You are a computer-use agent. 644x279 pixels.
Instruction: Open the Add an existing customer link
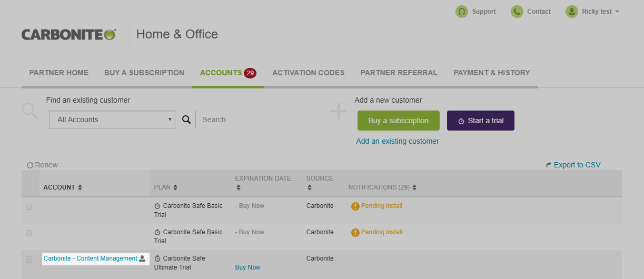(x=398, y=141)
